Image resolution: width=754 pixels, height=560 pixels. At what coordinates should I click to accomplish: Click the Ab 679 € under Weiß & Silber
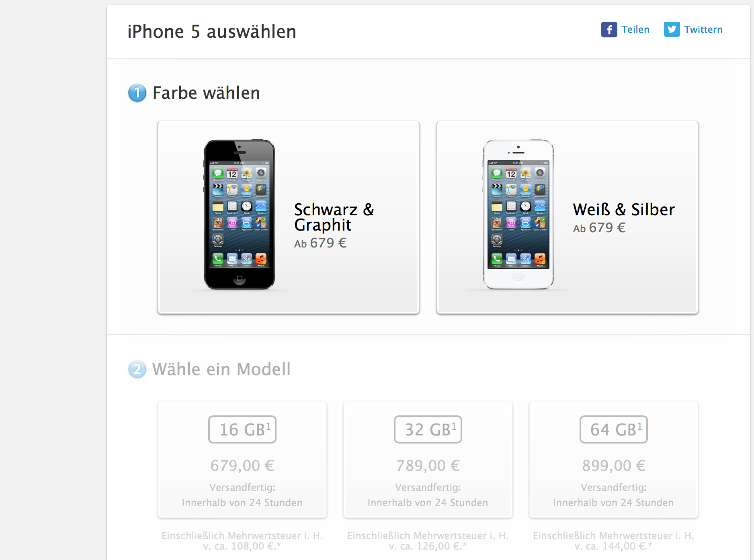(599, 228)
